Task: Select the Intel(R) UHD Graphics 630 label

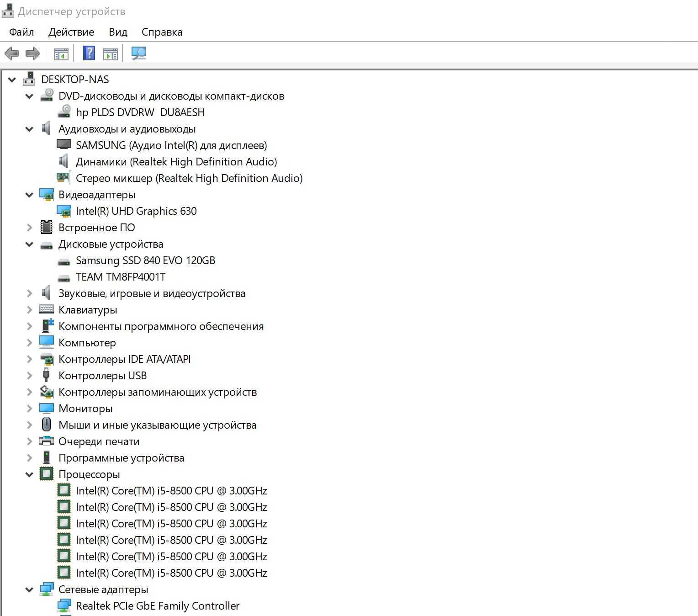Action: click(136, 211)
